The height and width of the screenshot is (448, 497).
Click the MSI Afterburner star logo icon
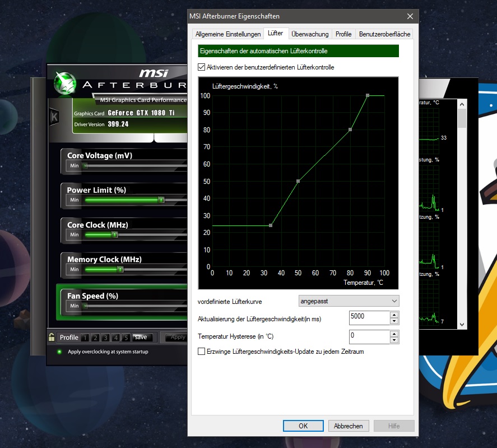65,83
